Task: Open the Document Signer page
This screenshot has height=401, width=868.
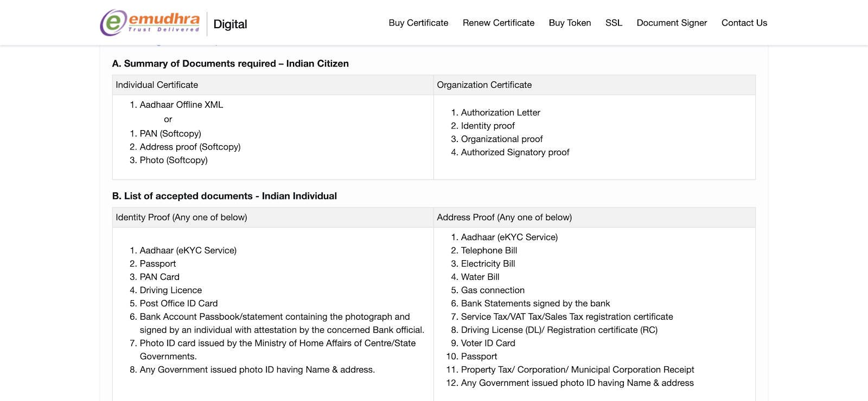Action: [x=672, y=23]
